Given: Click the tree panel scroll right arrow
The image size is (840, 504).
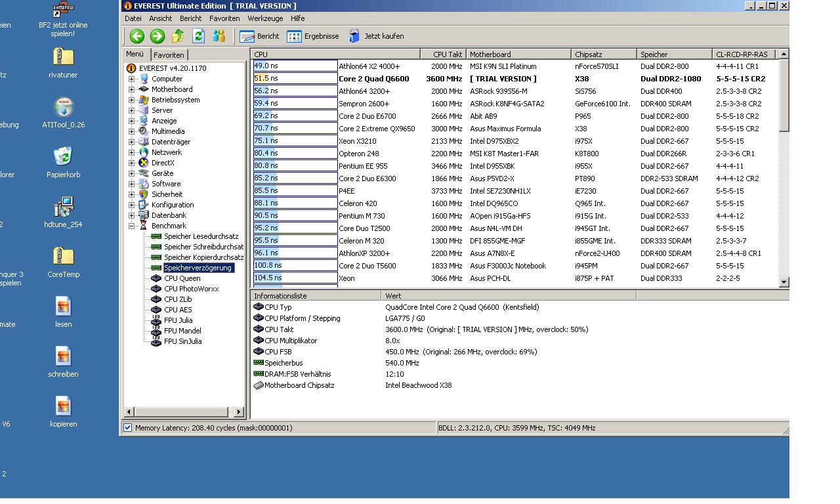Looking at the screenshot, I should (x=240, y=412).
